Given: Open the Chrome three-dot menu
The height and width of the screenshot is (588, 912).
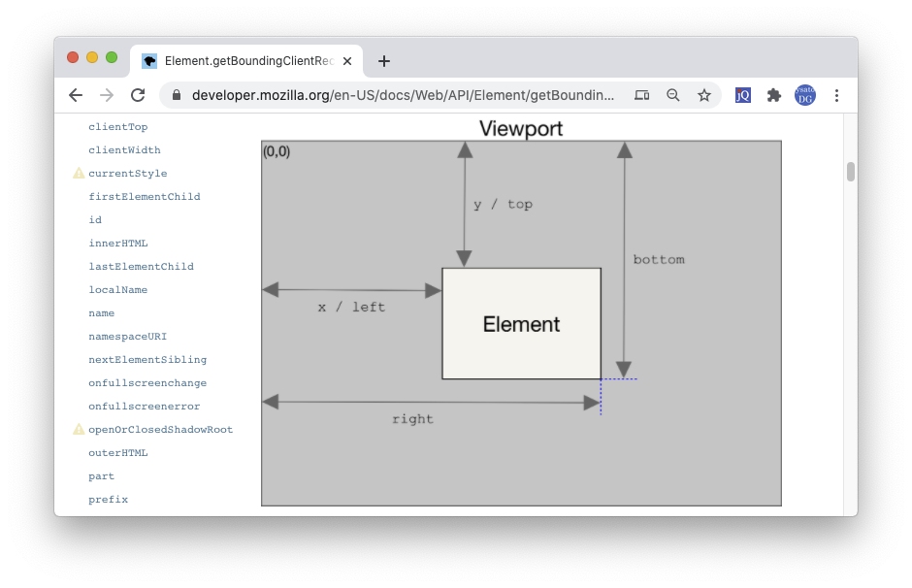Looking at the screenshot, I should click(x=836, y=95).
